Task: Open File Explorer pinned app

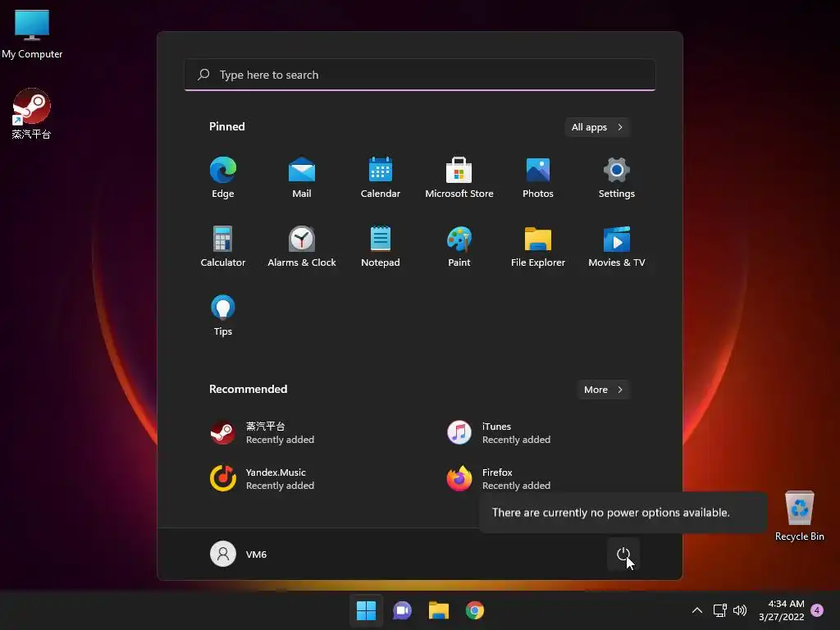Action: tap(538, 246)
